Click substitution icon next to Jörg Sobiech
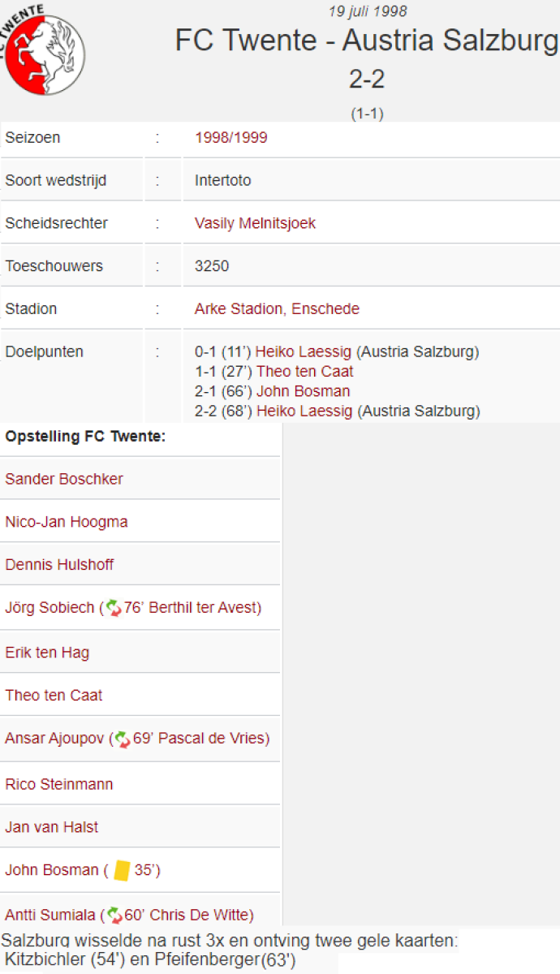Screen dimensions: 560x974 pos(114,608)
